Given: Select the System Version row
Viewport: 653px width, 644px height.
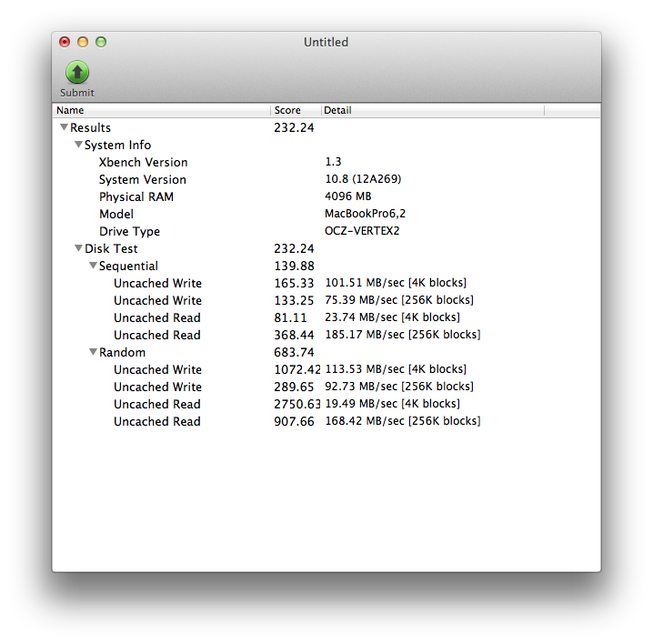Looking at the screenshot, I should [326, 179].
